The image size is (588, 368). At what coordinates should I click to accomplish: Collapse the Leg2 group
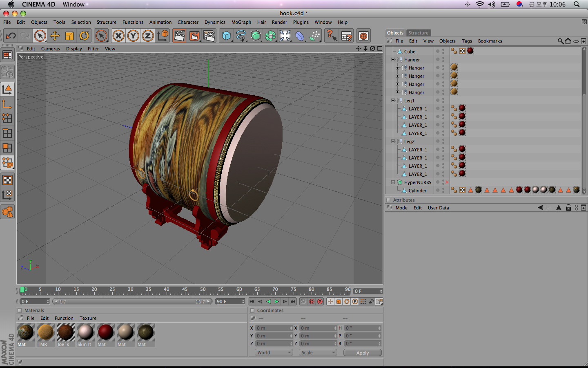pyautogui.click(x=393, y=141)
